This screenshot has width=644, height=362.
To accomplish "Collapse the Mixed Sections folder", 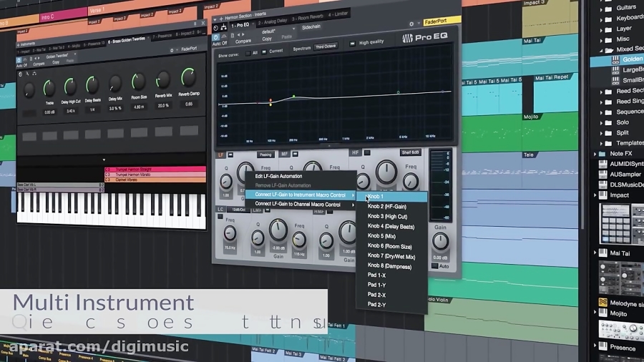I will click(601, 49).
